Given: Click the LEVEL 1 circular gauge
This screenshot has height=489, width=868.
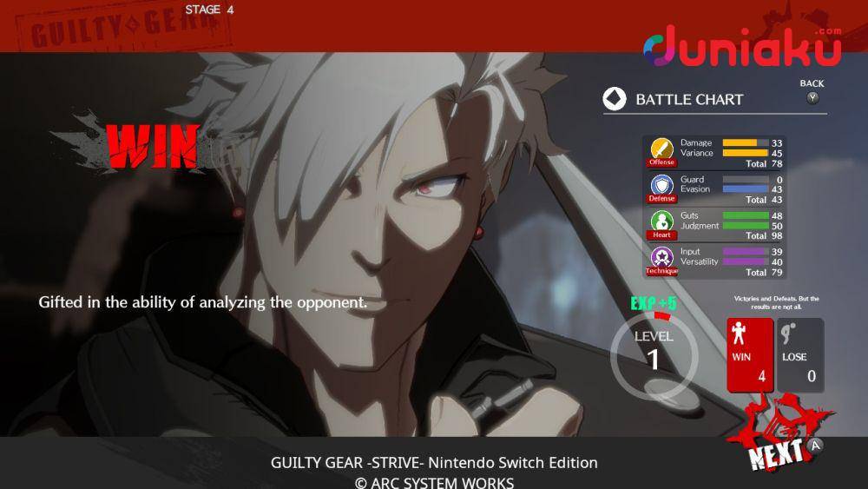Looking at the screenshot, I should tap(654, 355).
